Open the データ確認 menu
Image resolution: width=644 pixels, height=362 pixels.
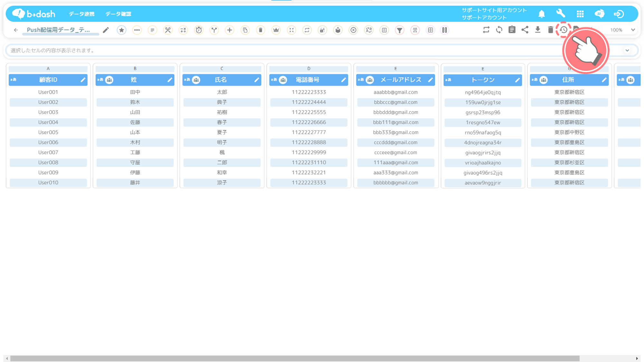pyautogui.click(x=118, y=14)
